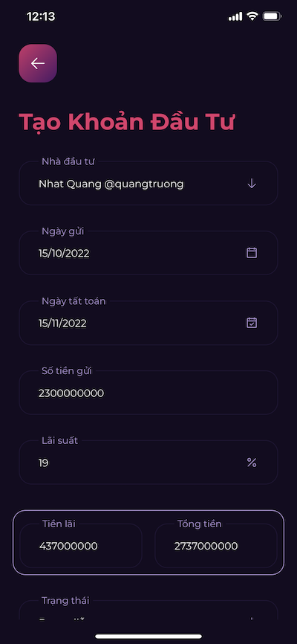The width and height of the screenshot is (297, 644).
Task: Click the down arrow in Nhà đầu tư
Action: click(x=252, y=184)
